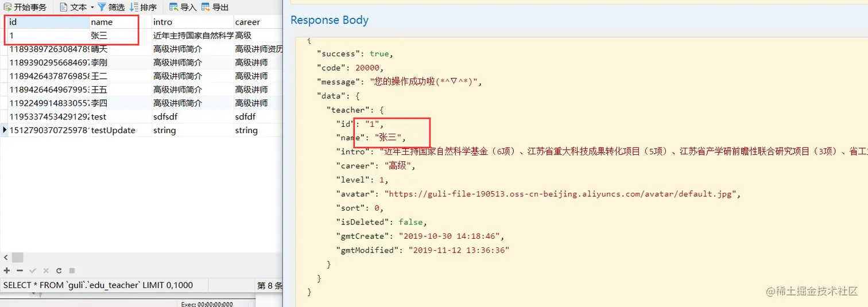868x307 pixels.
Task: Click the "isDeleted": false line
Action: click(x=381, y=222)
